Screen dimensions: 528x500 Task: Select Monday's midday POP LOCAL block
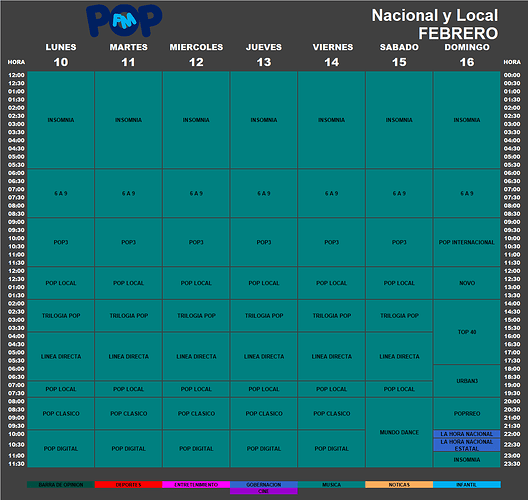coord(61,283)
